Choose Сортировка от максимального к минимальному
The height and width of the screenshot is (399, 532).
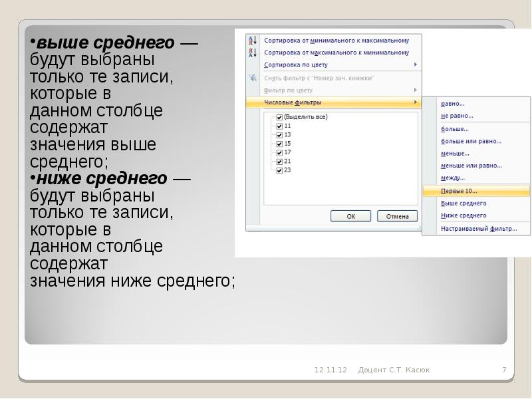click(336, 53)
